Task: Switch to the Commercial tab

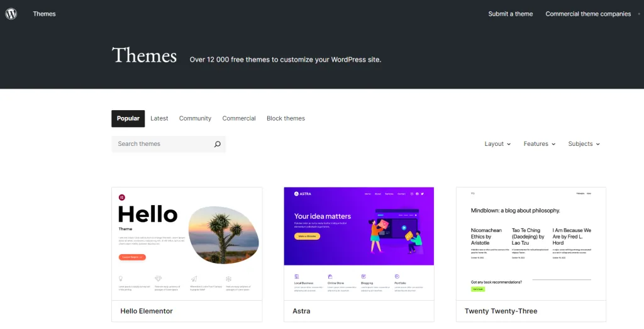Action: point(239,118)
